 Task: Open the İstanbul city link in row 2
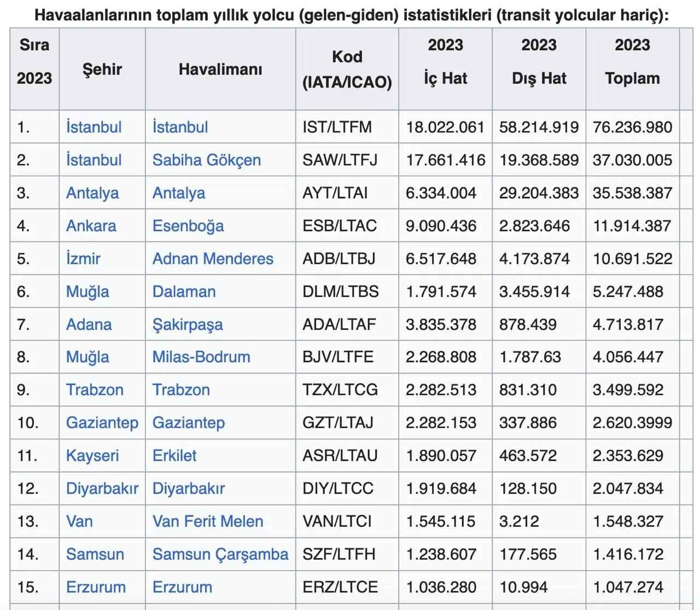click(94, 160)
